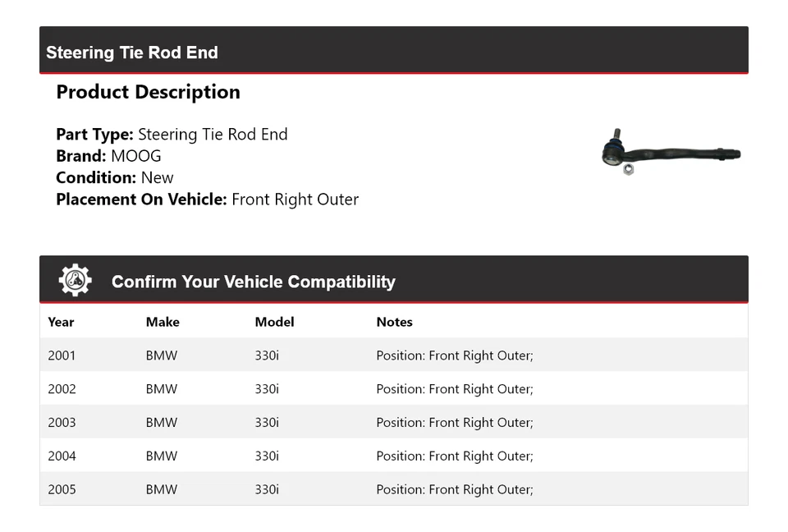The height and width of the screenshot is (532, 788).
Task: Select the 2002 year cell
Action: 62,389
